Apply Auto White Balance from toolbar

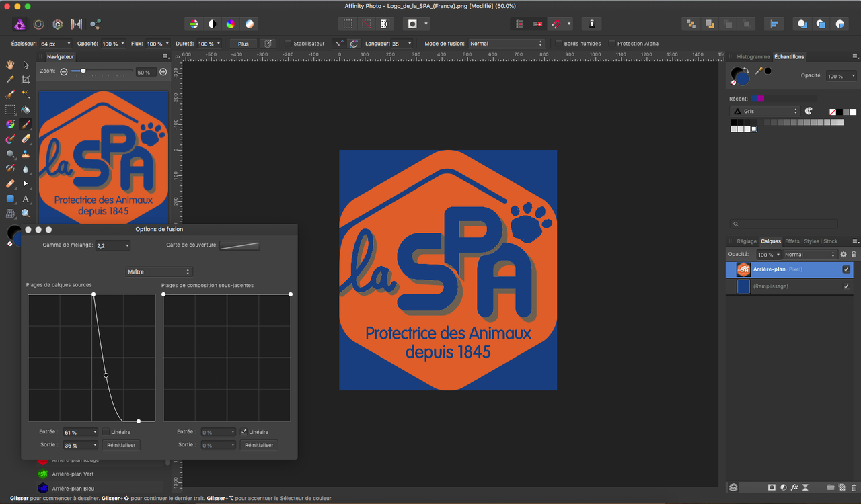[x=250, y=24]
